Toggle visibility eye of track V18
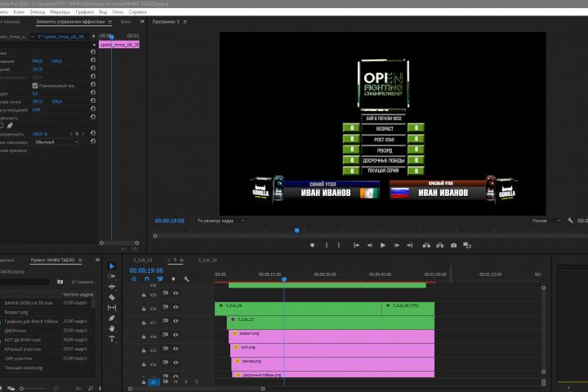The width and height of the screenshot is (588, 392). pyautogui.click(x=176, y=307)
